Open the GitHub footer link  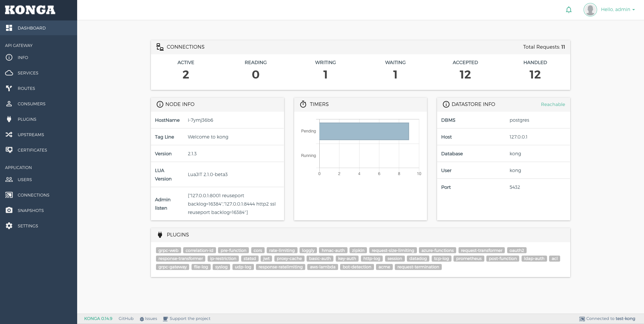126,319
